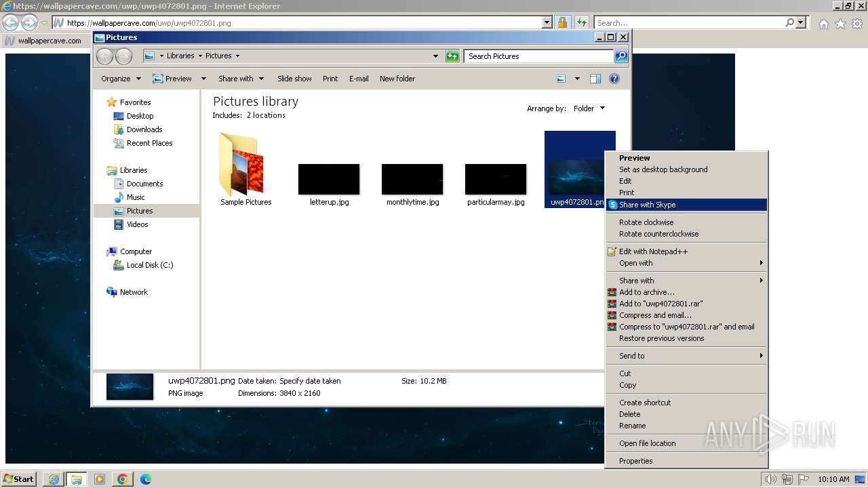Click Internet Explorer Back button

10,22
